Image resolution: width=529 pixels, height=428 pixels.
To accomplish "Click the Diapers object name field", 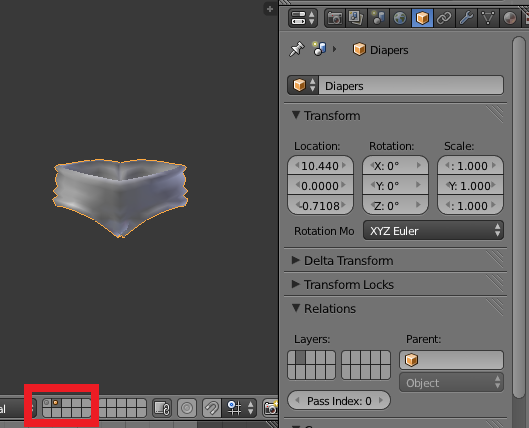I will click(411, 85).
